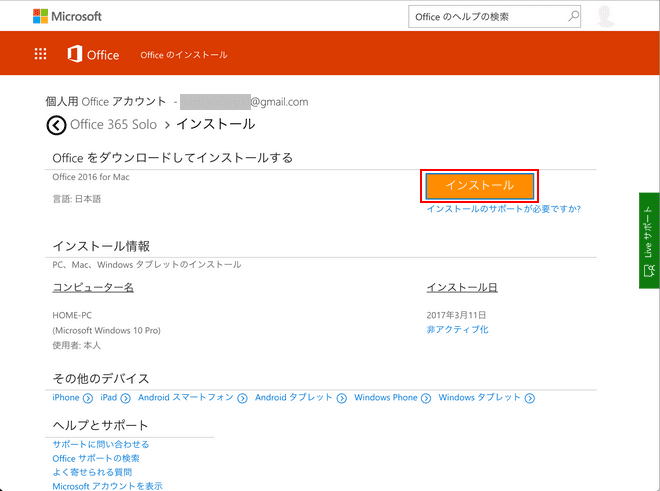
Task: Click 2017年3月11日 install date text
Action: coord(456,315)
